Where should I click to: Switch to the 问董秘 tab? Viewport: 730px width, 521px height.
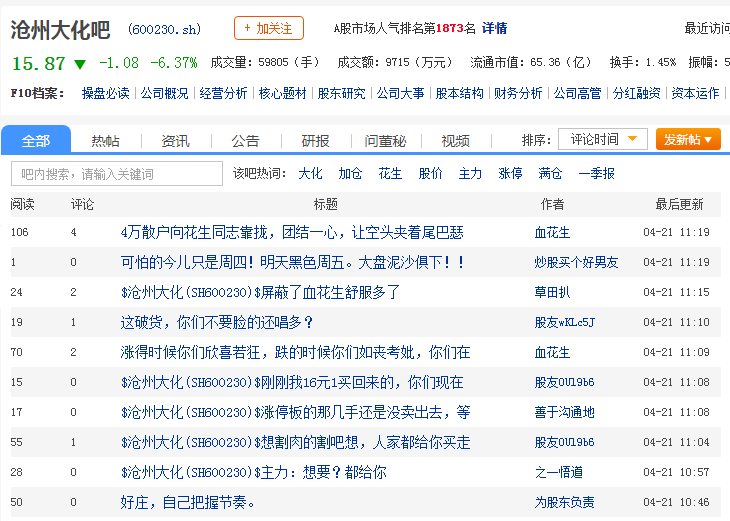[385, 141]
